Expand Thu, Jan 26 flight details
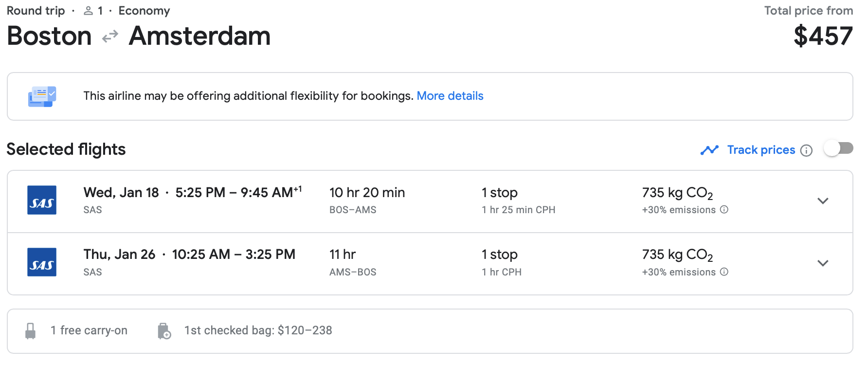Image resolution: width=868 pixels, height=365 pixels. pyautogui.click(x=823, y=263)
